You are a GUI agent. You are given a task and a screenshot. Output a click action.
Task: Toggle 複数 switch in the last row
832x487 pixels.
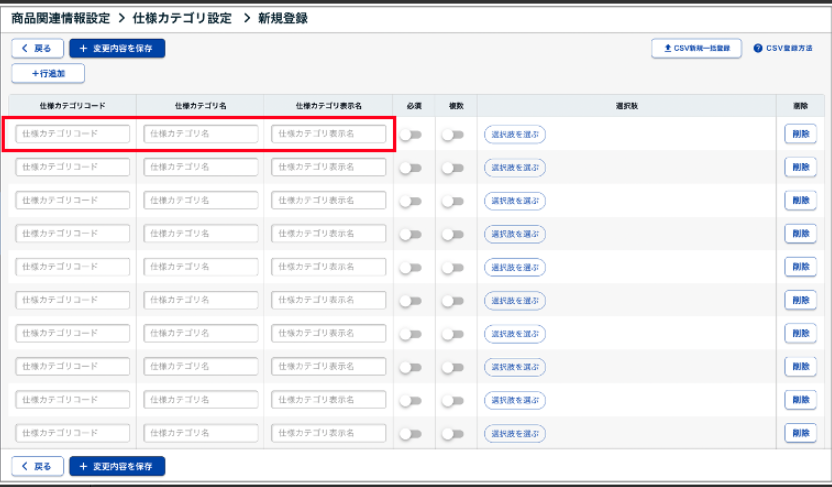[x=453, y=434]
